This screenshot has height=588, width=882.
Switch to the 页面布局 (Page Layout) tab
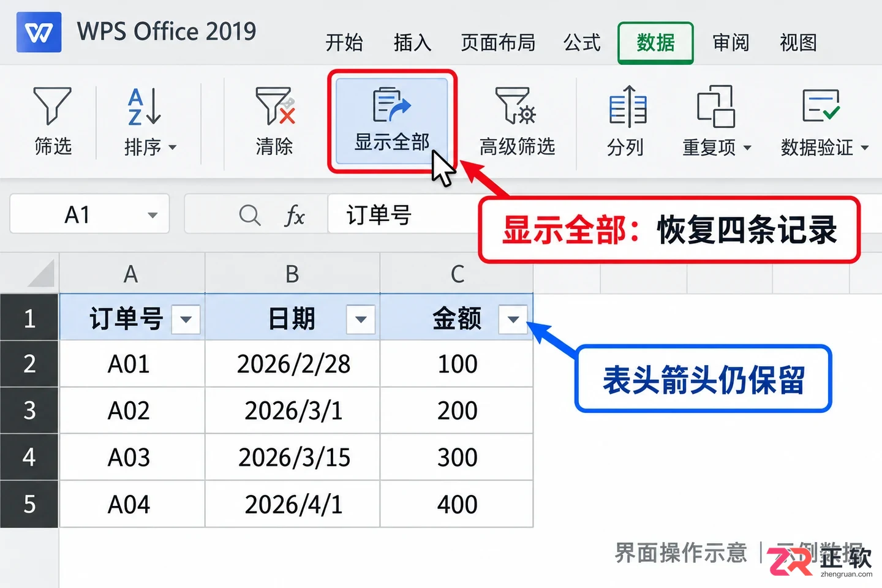click(x=498, y=42)
